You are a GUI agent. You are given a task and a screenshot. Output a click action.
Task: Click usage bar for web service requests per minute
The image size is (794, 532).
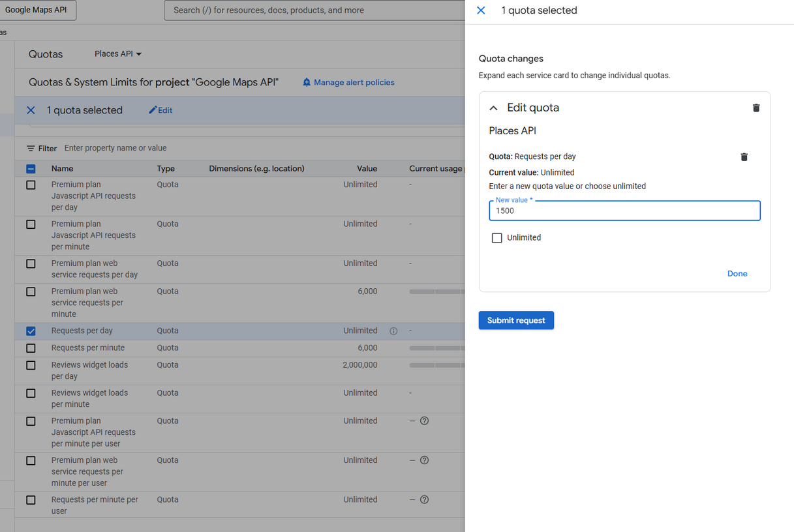pyautogui.click(x=436, y=292)
